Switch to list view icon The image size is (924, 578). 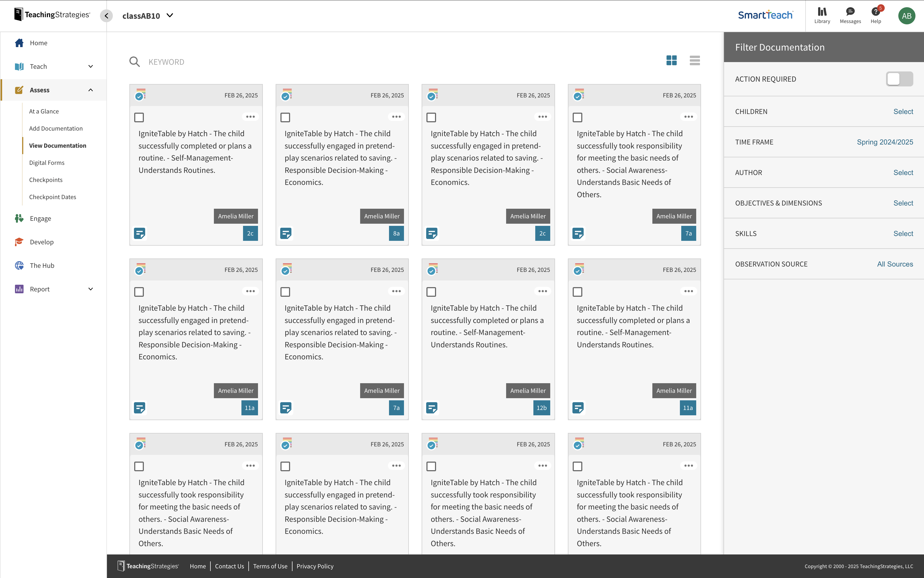coord(695,60)
